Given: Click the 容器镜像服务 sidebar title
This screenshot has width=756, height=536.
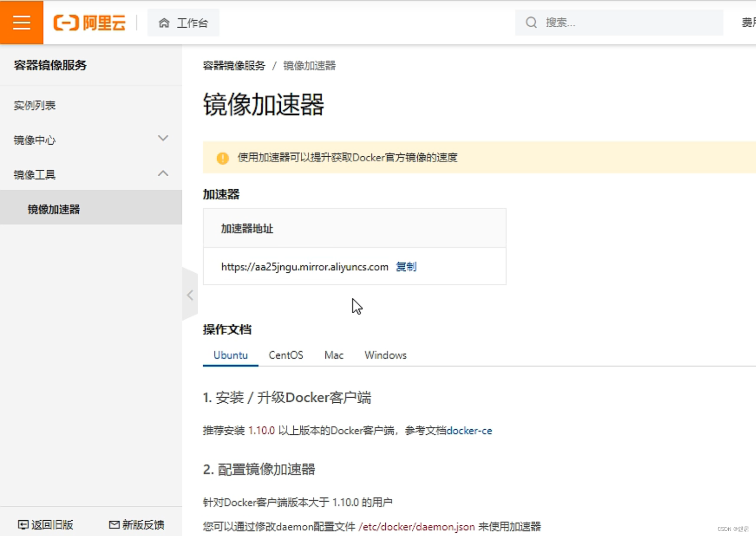Looking at the screenshot, I should coord(50,65).
